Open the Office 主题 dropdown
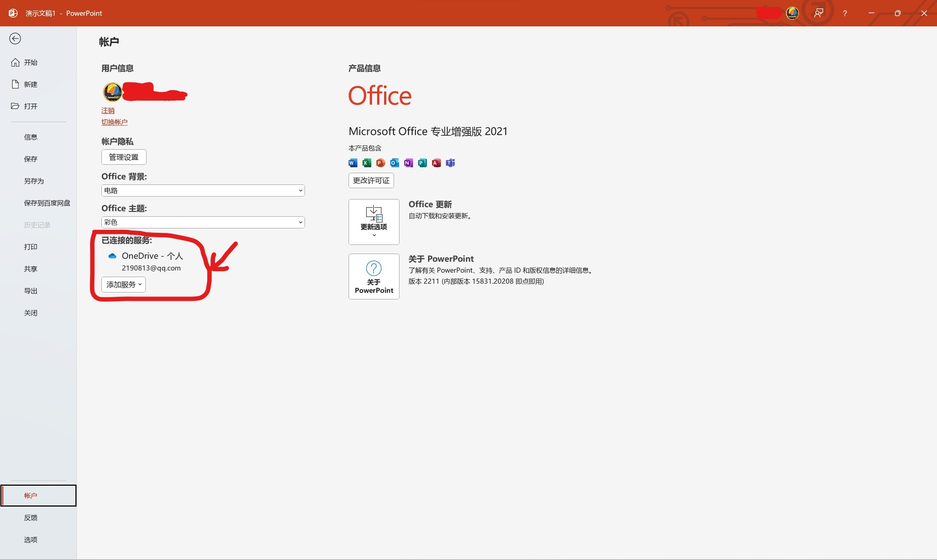Screen dimensions: 937x560 (203, 222)
